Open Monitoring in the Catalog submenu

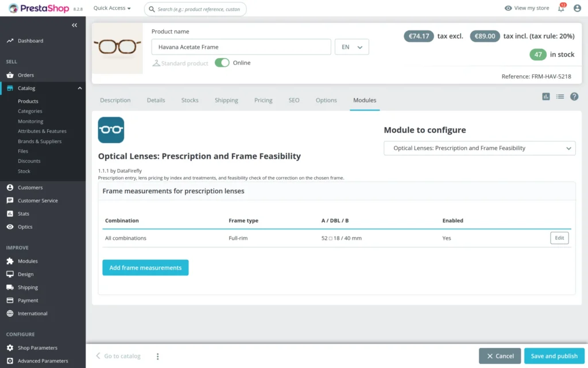tap(30, 121)
